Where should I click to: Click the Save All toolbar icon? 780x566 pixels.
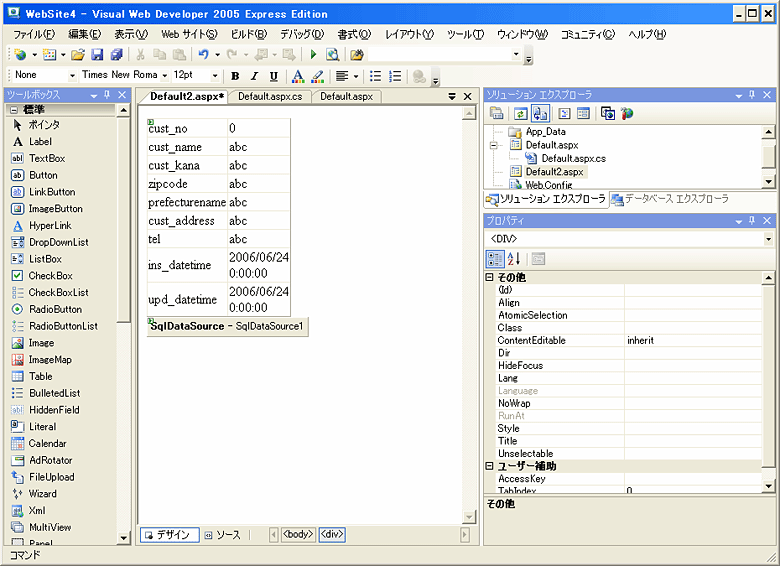click(x=116, y=55)
